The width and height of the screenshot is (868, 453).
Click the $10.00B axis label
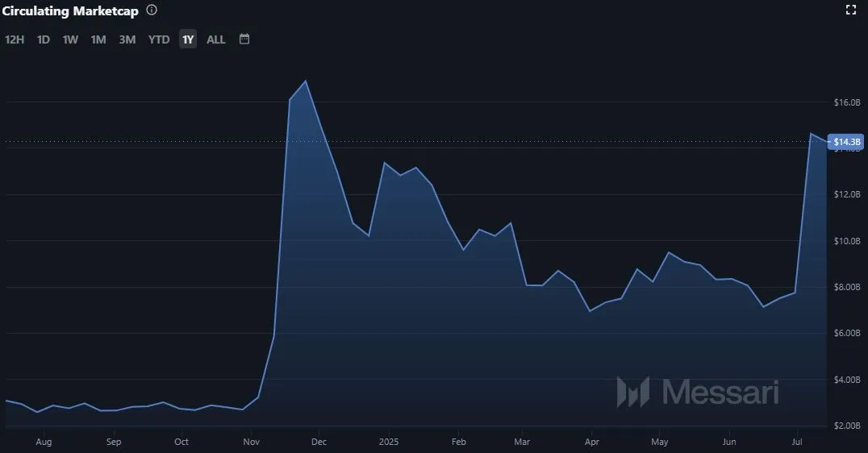[847, 240]
